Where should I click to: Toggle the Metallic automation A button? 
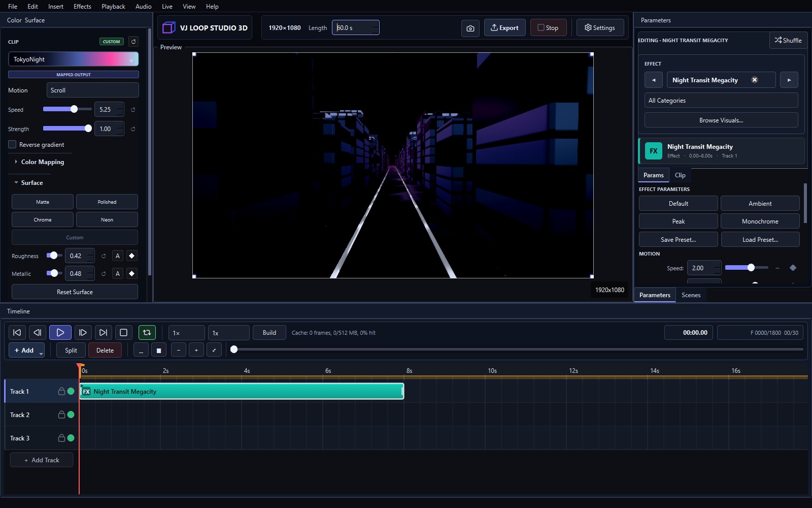pos(118,274)
